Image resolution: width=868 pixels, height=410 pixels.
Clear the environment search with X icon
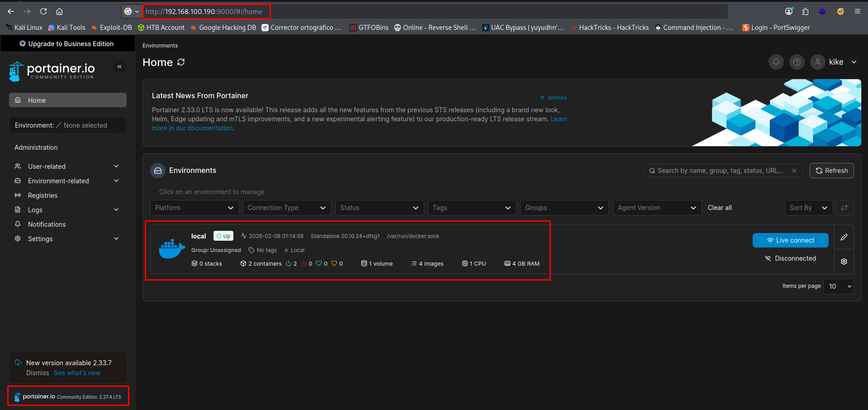point(794,171)
